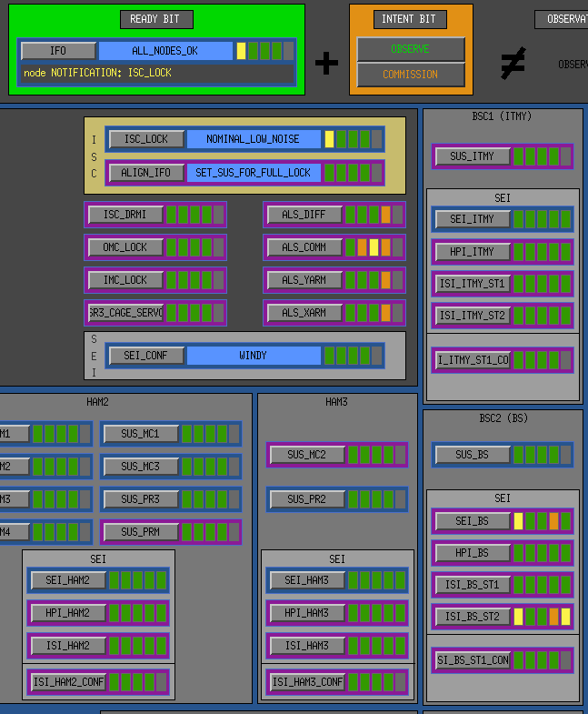Viewport: 588px width, 714px height.
Task: Click the WINDY state field
Action: [x=254, y=356]
